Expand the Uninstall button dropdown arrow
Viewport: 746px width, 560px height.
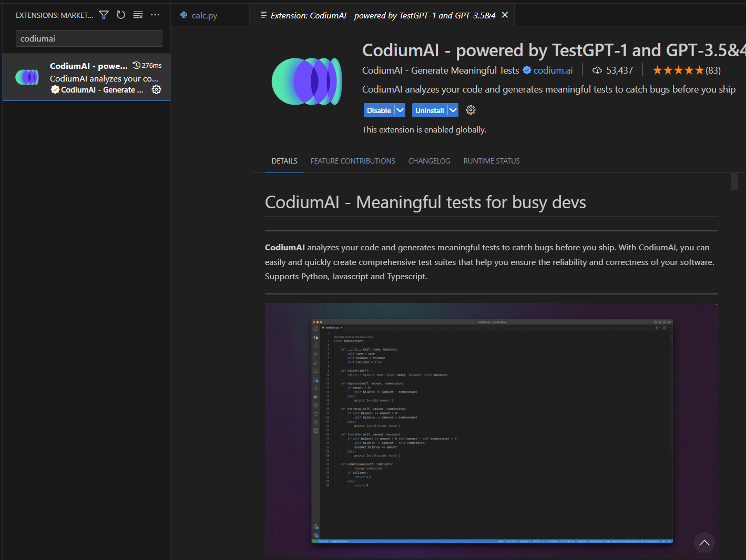[x=453, y=110]
